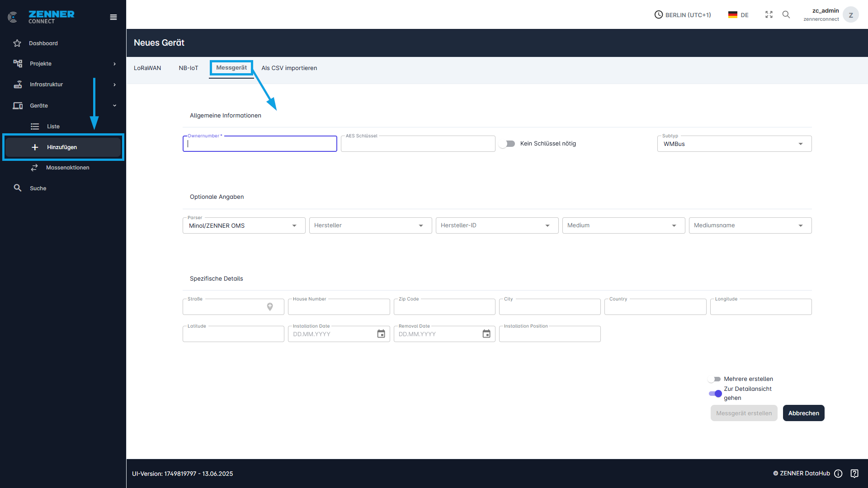Switch to Als CSV importieren tab
Viewport: 868px width, 488px height.
point(289,68)
